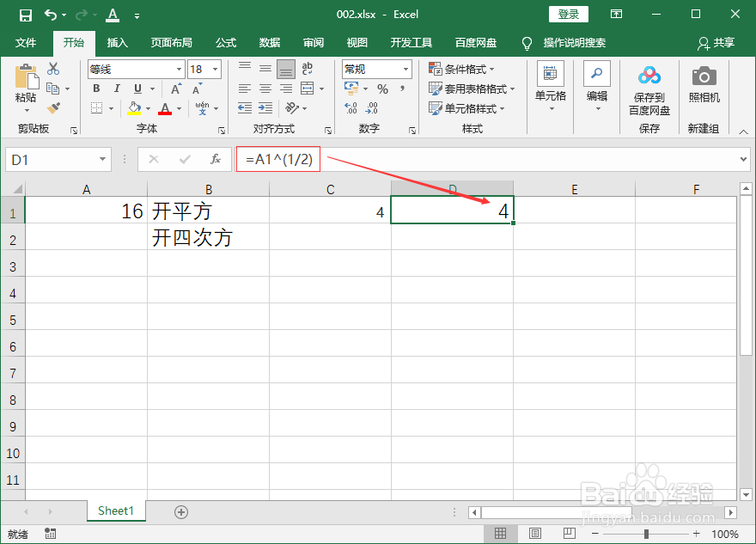Image resolution: width=756 pixels, height=544 pixels.
Task: Click the Wrap Text icon
Action: [308, 69]
